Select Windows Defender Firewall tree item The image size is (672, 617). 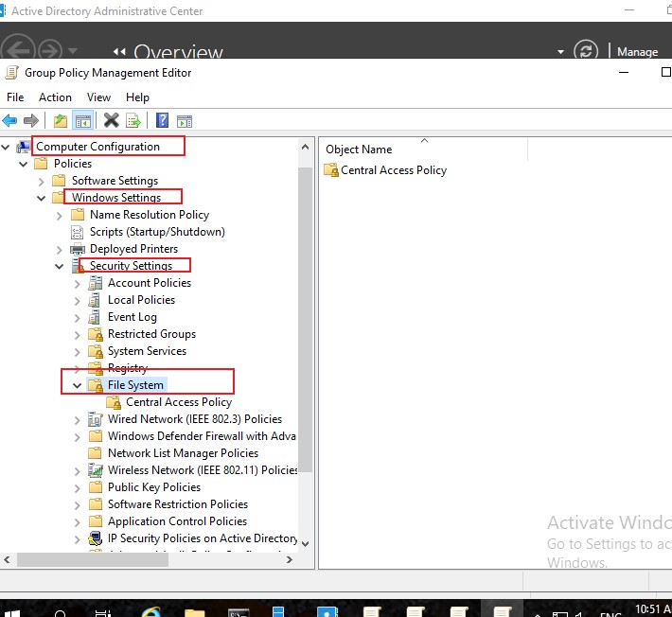pos(202,435)
